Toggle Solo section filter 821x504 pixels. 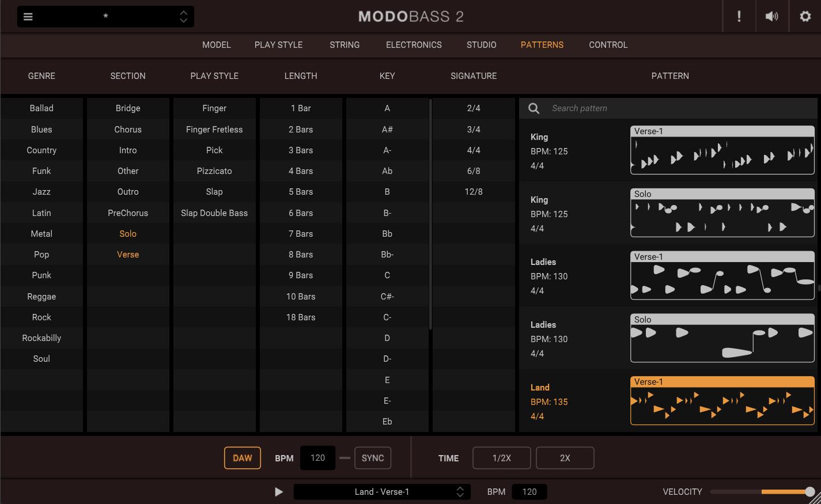(x=128, y=234)
